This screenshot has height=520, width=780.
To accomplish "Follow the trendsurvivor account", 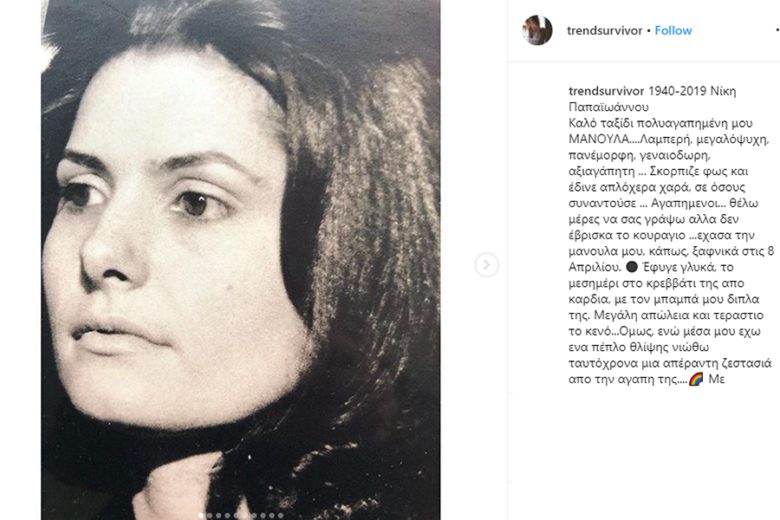I will click(673, 30).
